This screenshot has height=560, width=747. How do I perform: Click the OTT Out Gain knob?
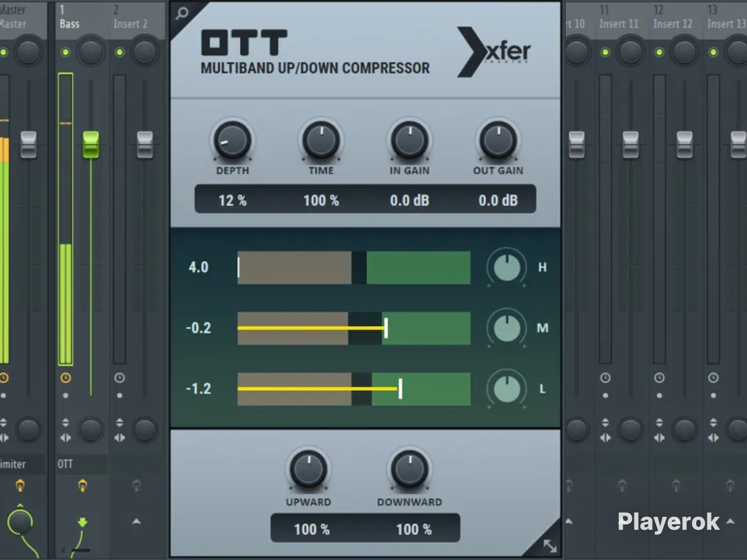point(498,141)
